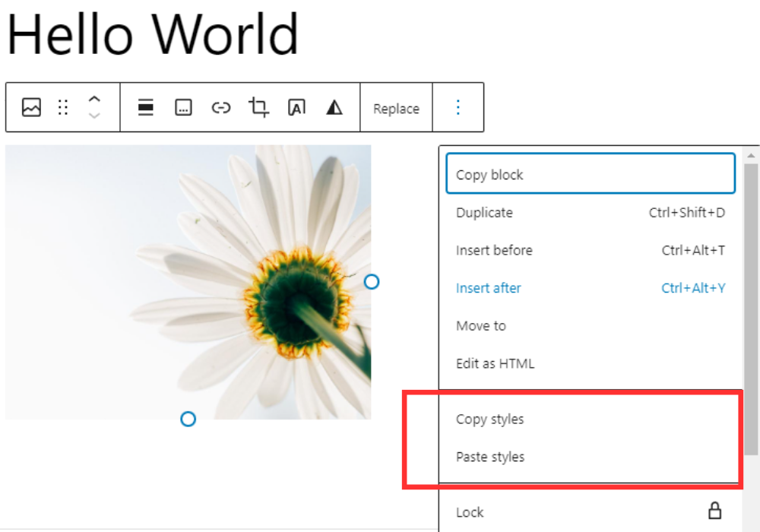Click the block drag handle icon

tap(64, 107)
